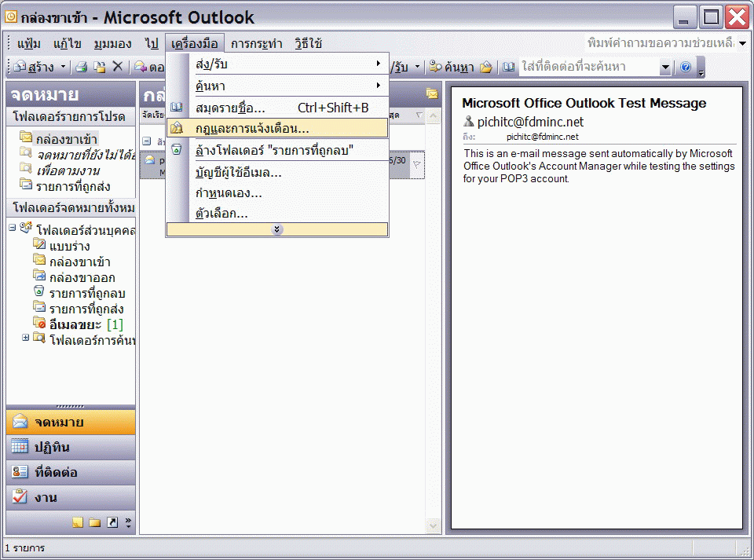
Task: Open the ไป go menu
Action: pyautogui.click(x=152, y=44)
